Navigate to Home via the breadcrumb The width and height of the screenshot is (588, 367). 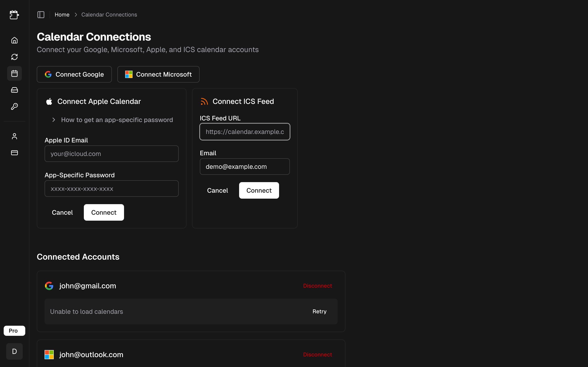[x=62, y=14]
